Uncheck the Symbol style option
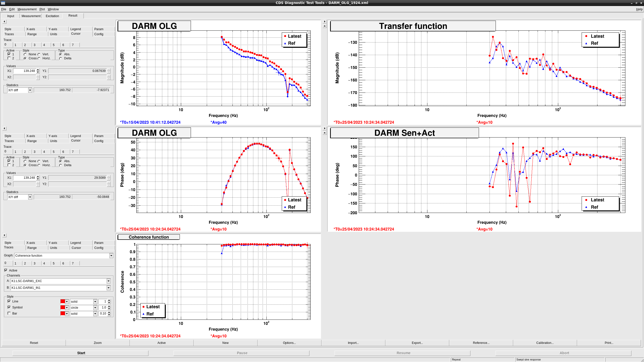The width and height of the screenshot is (644, 362). point(9,307)
